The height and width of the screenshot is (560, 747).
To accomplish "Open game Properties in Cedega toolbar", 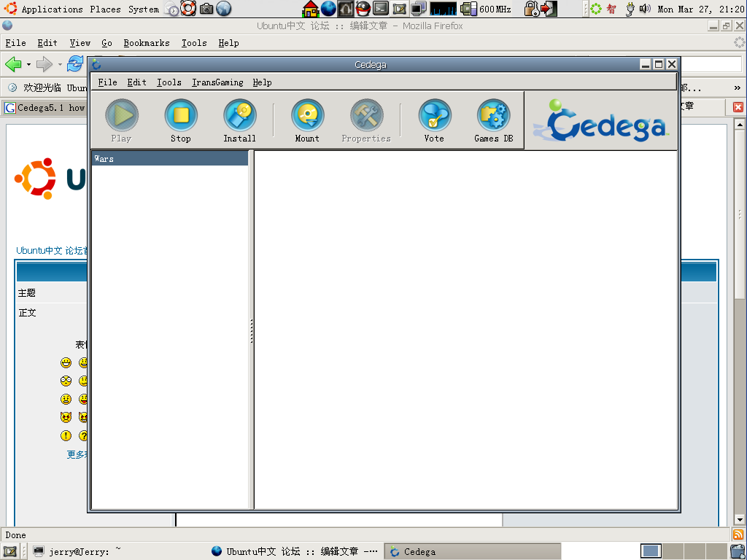I will [366, 120].
